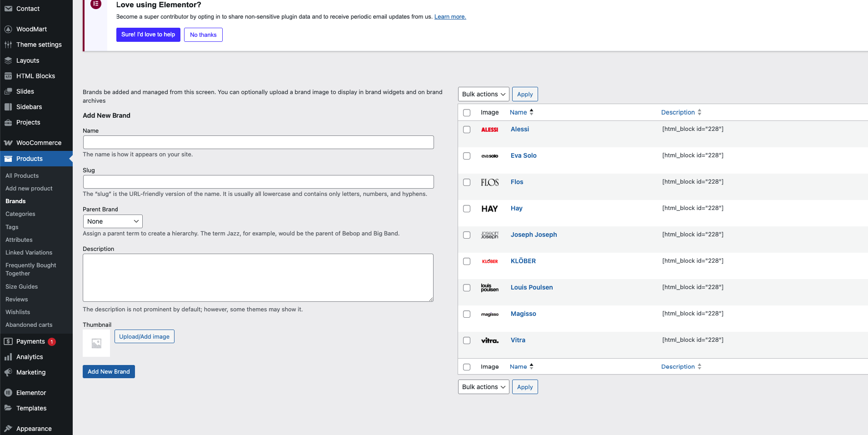Check the Joseph Joseph row checkbox
Screen dimensions: 868x435
click(x=467, y=235)
